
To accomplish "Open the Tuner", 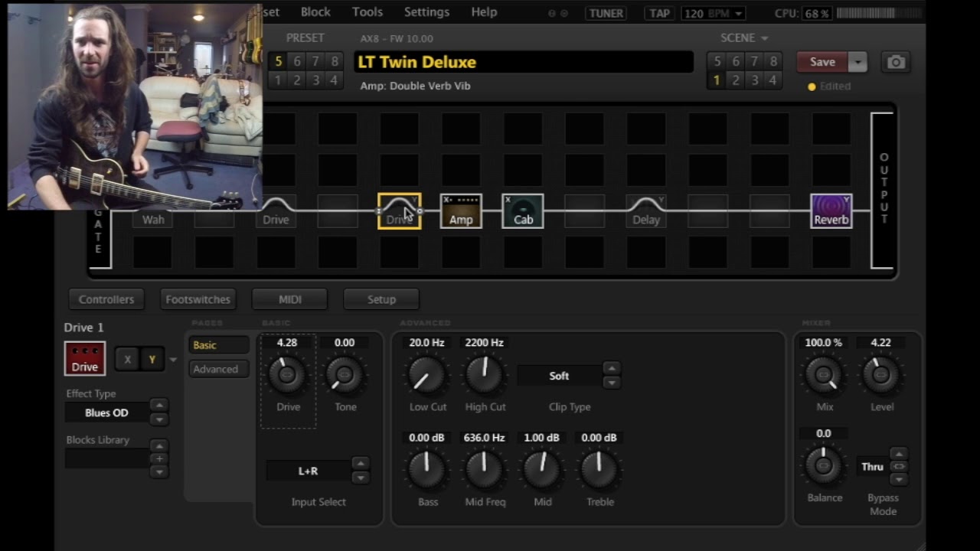I will click(x=606, y=14).
